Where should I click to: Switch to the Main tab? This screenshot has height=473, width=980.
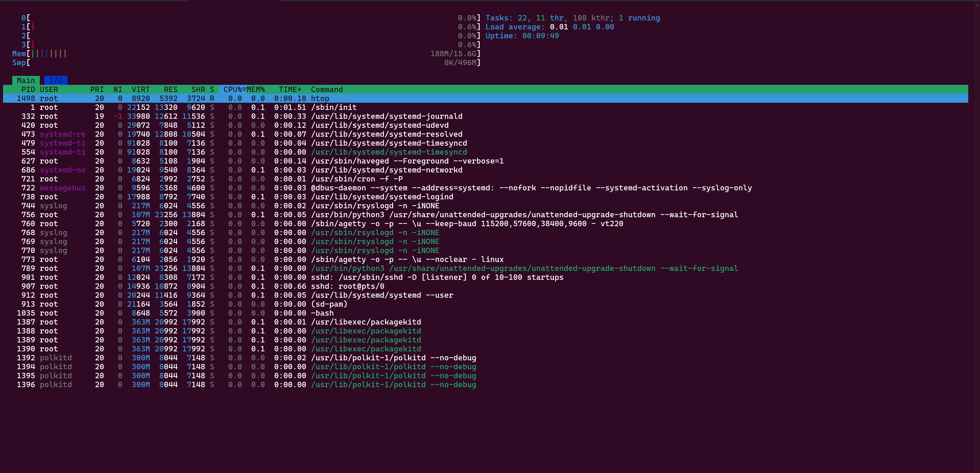[26, 80]
